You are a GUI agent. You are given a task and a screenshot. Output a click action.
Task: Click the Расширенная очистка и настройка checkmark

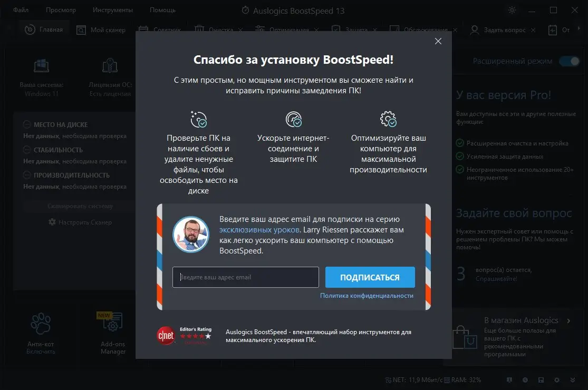(460, 143)
